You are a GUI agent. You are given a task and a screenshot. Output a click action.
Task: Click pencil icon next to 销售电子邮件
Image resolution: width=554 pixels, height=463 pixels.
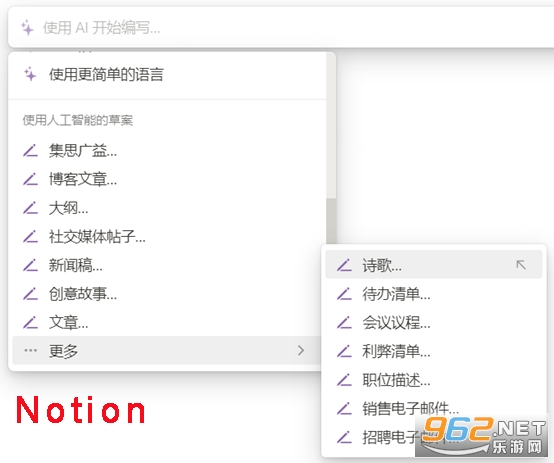pos(344,409)
